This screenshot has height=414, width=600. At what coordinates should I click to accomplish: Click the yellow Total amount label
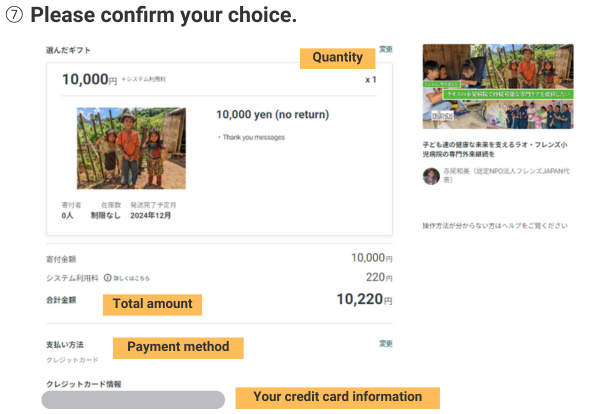152,304
